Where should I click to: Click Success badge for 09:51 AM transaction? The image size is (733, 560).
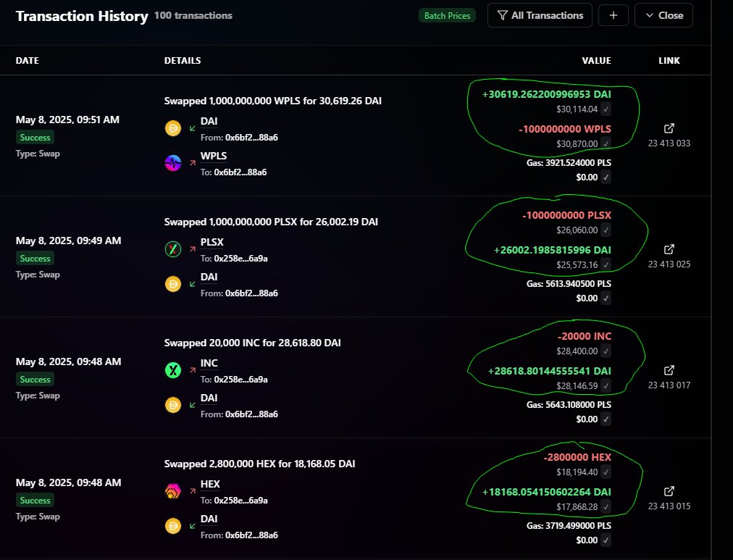pyautogui.click(x=35, y=138)
